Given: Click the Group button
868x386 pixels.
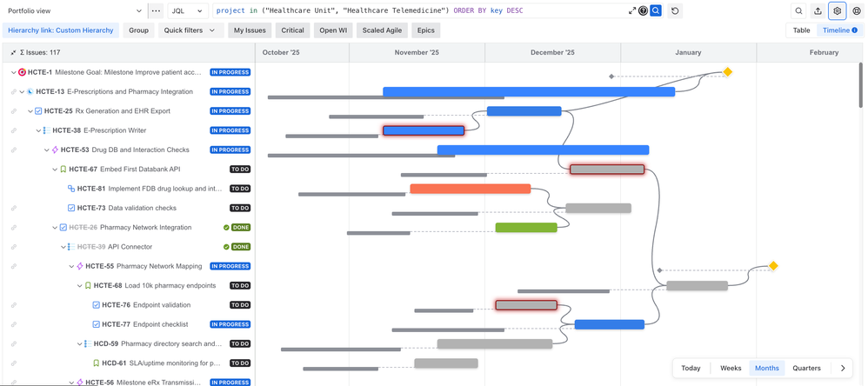Looking at the screenshot, I should pyautogui.click(x=138, y=30).
